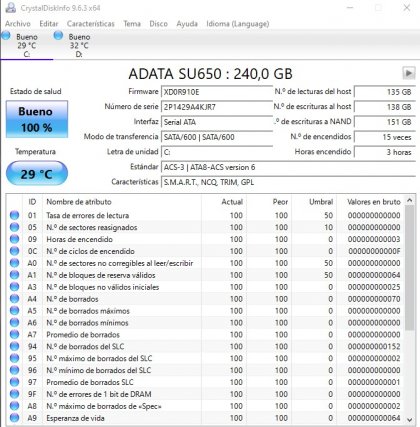Click the Características field with S.M.A.R.T.
This screenshot has width=420, height=427.
(x=288, y=182)
